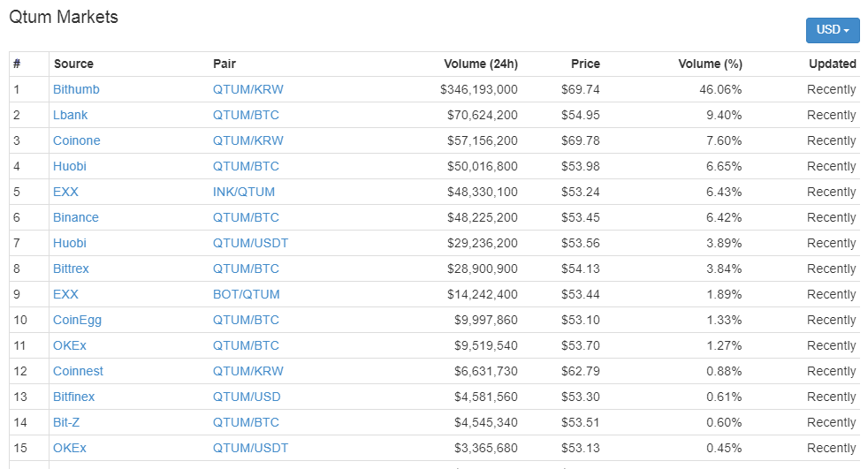Open the QTUM/BTC pair in row 11

coord(246,345)
